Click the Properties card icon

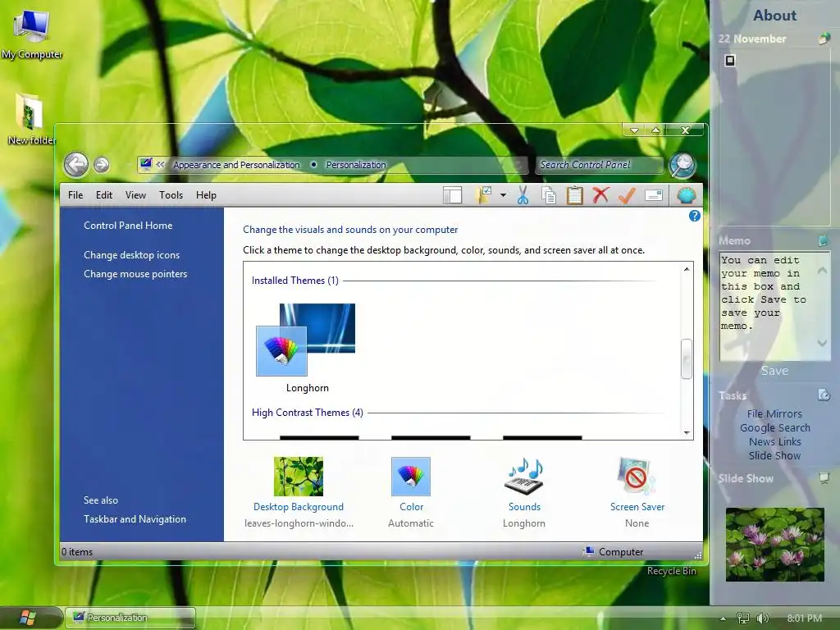[654, 195]
